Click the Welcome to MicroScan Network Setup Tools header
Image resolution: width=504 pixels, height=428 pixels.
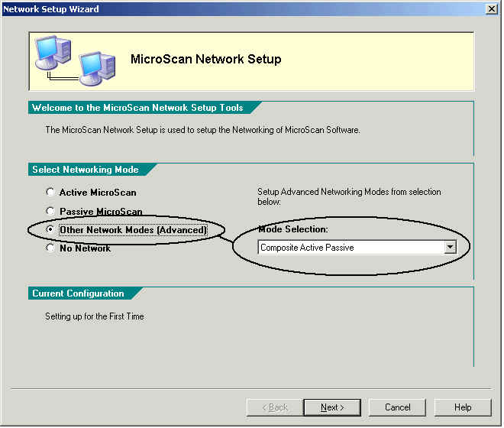(137, 108)
